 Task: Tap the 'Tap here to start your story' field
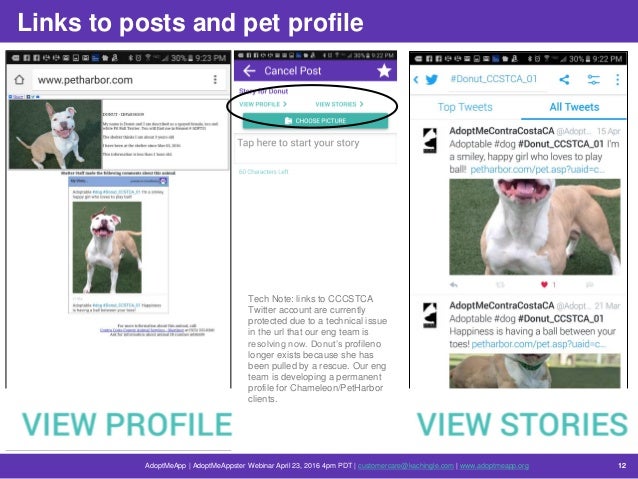click(315, 148)
